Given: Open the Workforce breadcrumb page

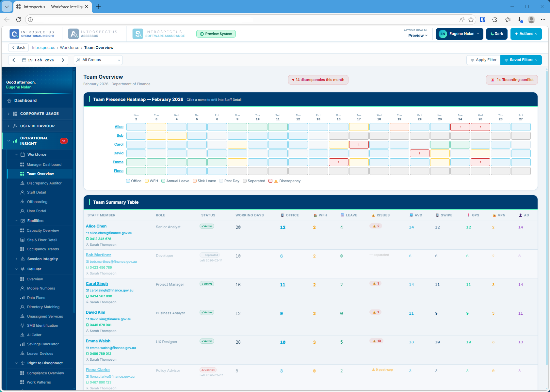Looking at the screenshot, I should [x=70, y=47].
